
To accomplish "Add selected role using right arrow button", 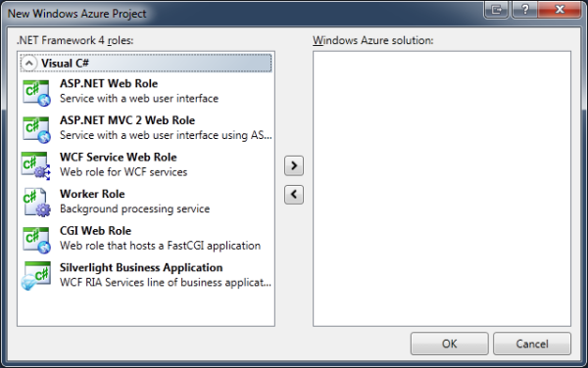I will (x=294, y=165).
